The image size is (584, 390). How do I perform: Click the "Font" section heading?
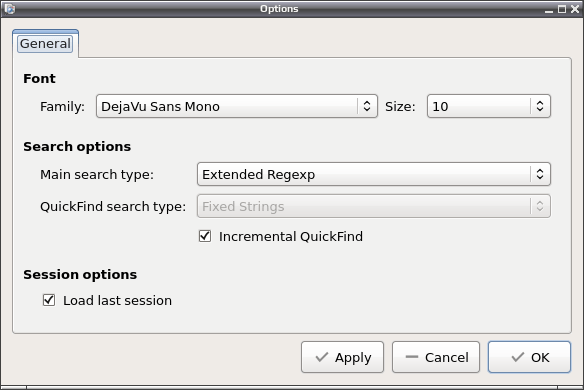coord(39,79)
